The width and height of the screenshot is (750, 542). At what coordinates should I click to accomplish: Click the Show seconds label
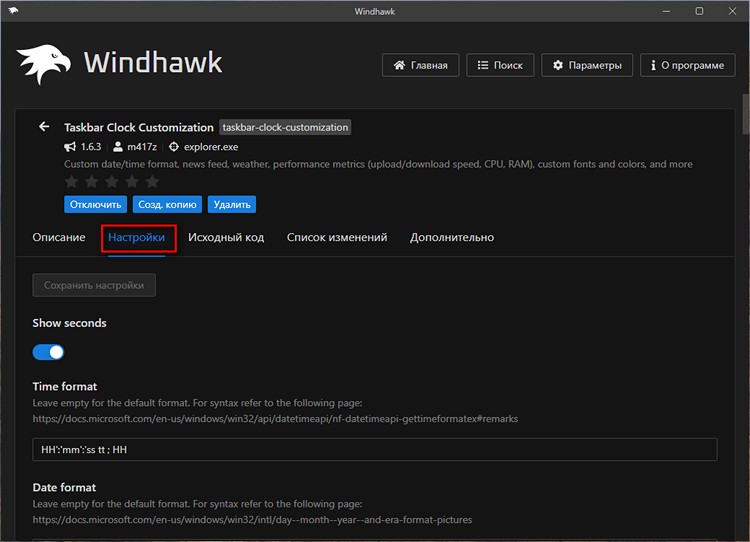tap(69, 323)
